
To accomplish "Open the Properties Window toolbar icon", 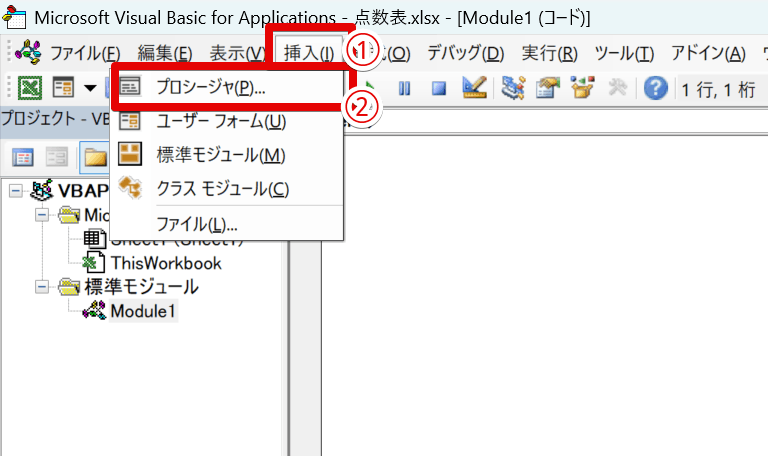I will [x=548, y=88].
